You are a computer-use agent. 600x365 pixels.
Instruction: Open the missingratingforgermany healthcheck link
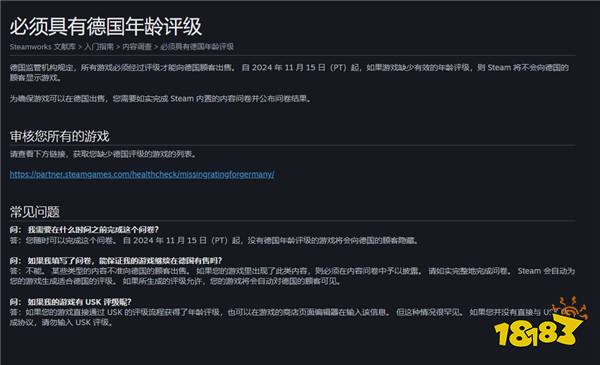click(x=142, y=174)
